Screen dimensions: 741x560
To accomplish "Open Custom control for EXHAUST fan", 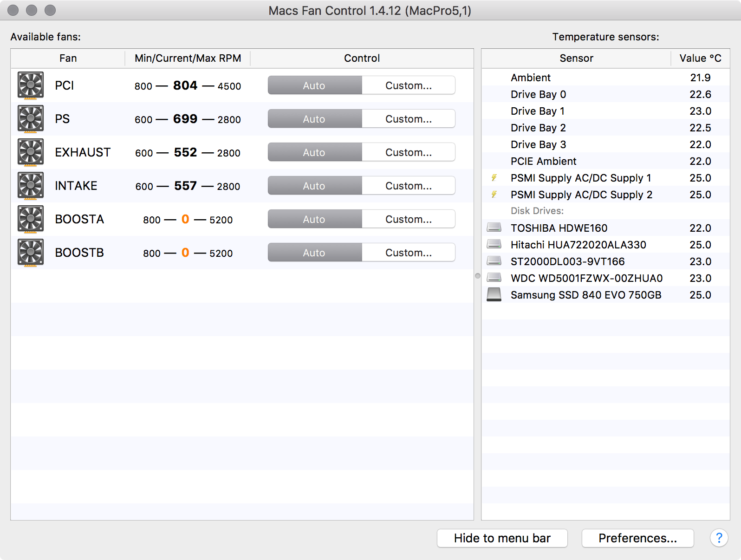I will point(409,152).
